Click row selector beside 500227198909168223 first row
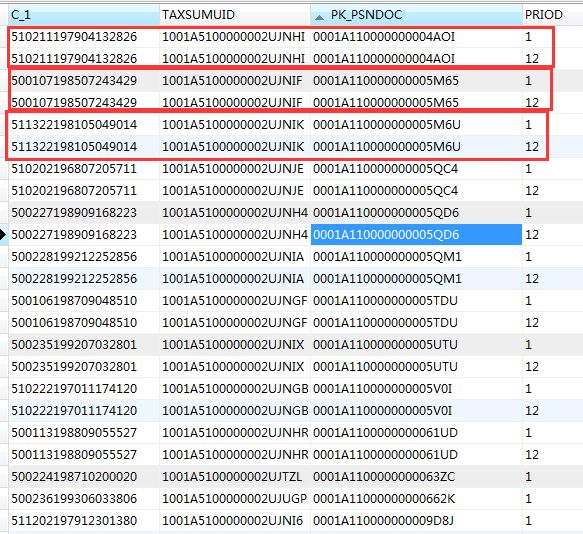The image size is (583, 534). point(4,213)
